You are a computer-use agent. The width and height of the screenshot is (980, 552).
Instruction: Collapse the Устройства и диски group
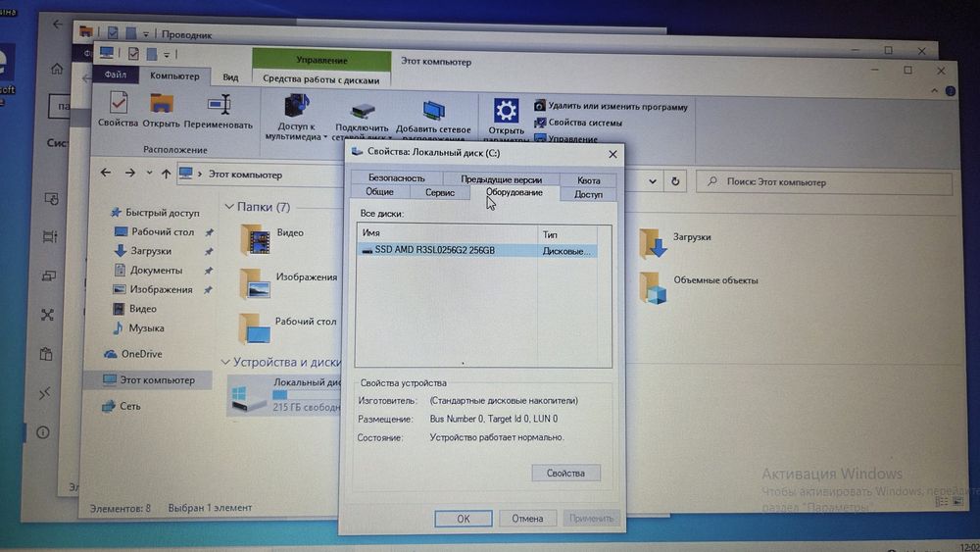pos(225,362)
